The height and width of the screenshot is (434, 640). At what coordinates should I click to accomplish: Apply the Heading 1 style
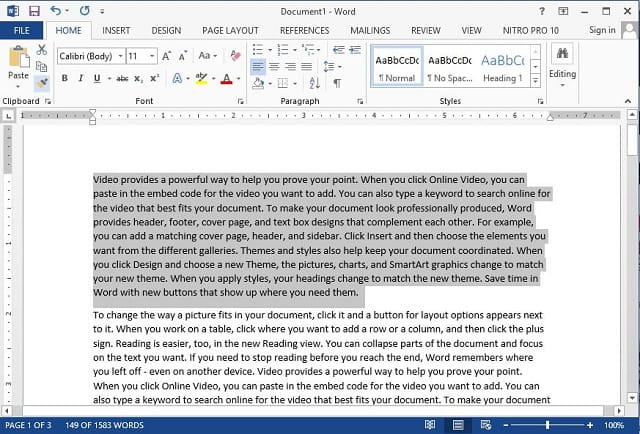(503, 67)
